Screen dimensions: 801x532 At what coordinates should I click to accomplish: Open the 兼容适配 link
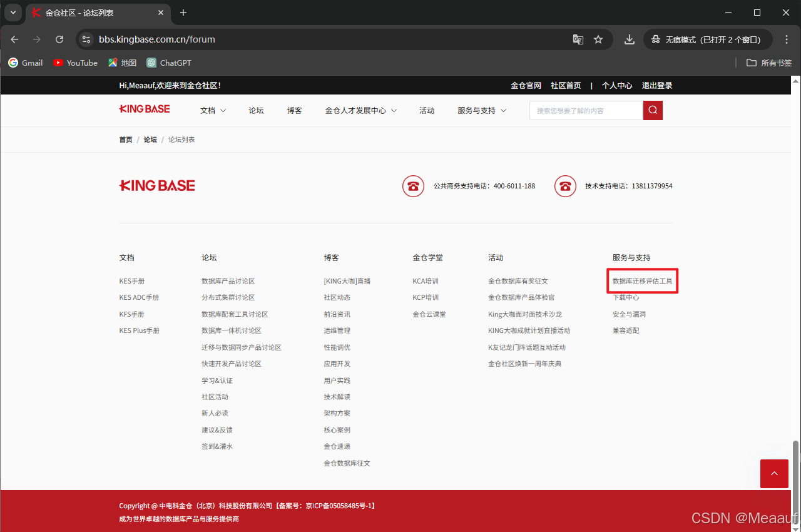pyautogui.click(x=626, y=330)
